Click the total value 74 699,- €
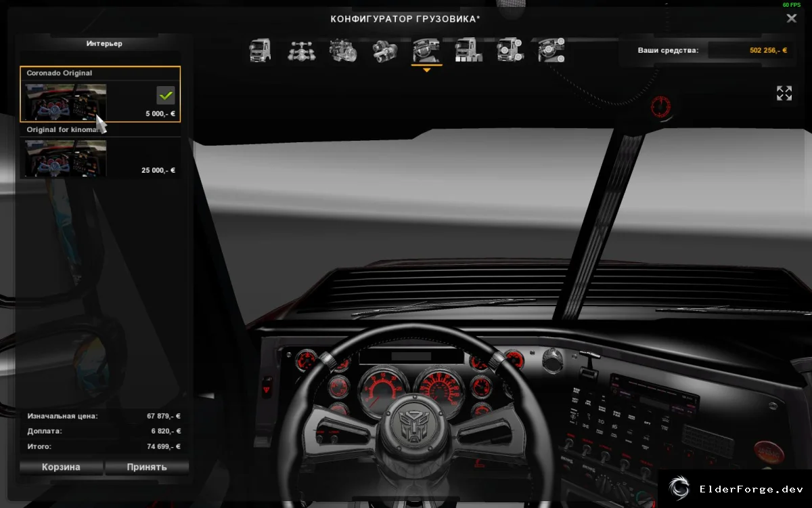The image size is (812, 508). tap(164, 446)
